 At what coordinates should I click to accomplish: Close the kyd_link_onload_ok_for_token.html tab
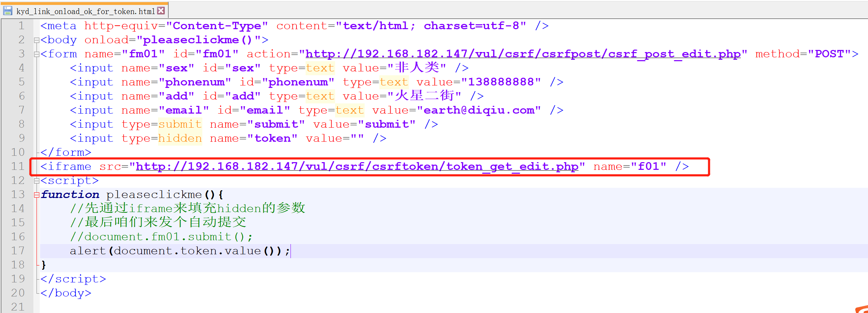coord(161,11)
